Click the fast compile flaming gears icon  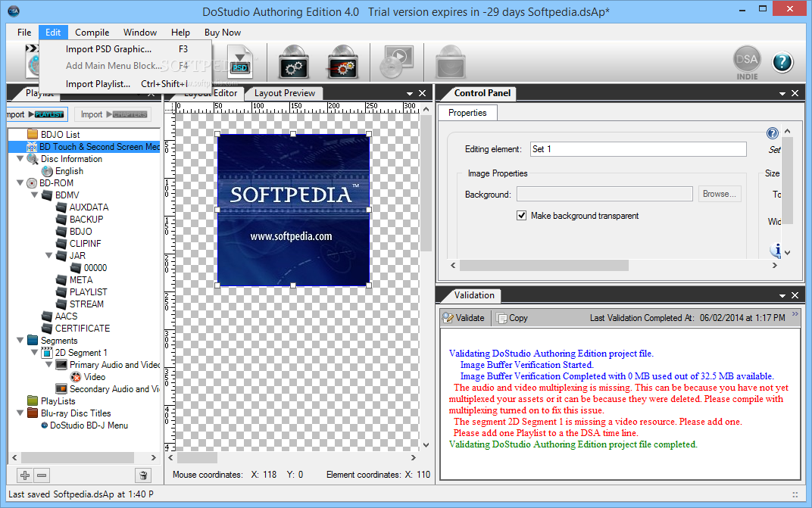pyautogui.click(x=342, y=62)
